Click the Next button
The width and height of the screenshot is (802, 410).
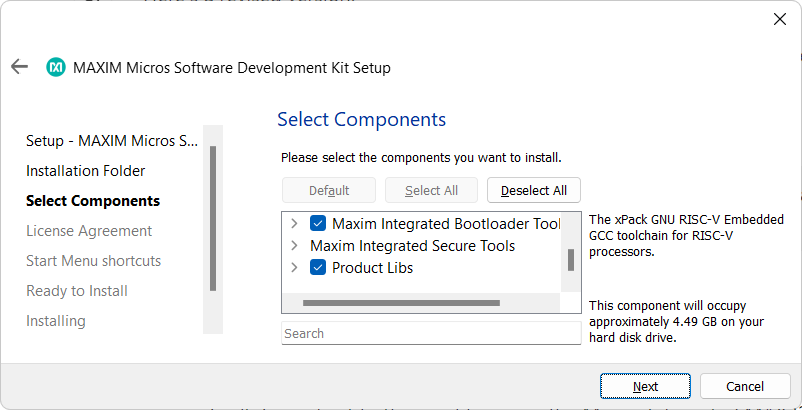645,386
